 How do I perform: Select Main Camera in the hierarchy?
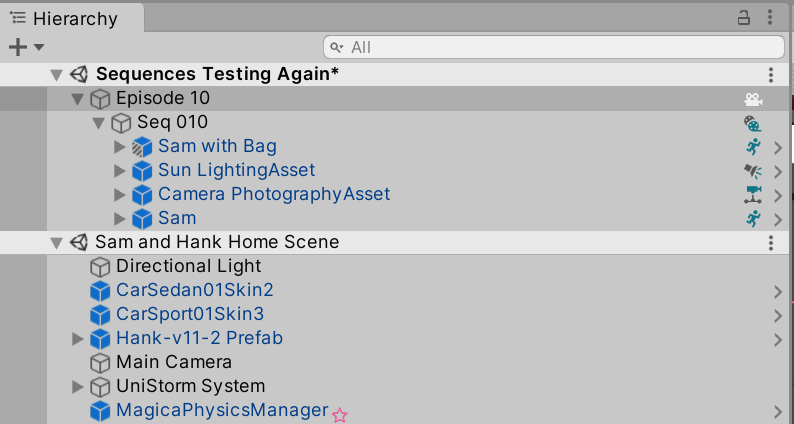(174, 362)
